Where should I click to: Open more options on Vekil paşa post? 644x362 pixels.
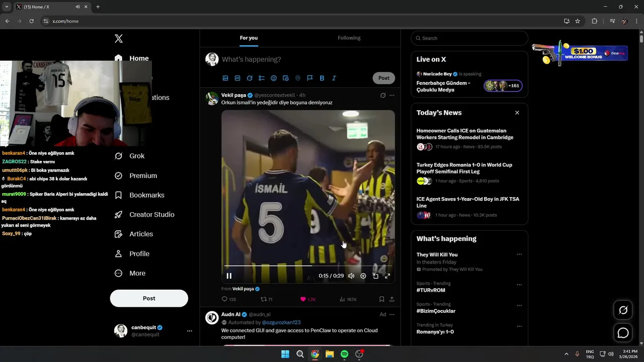(392, 95)
